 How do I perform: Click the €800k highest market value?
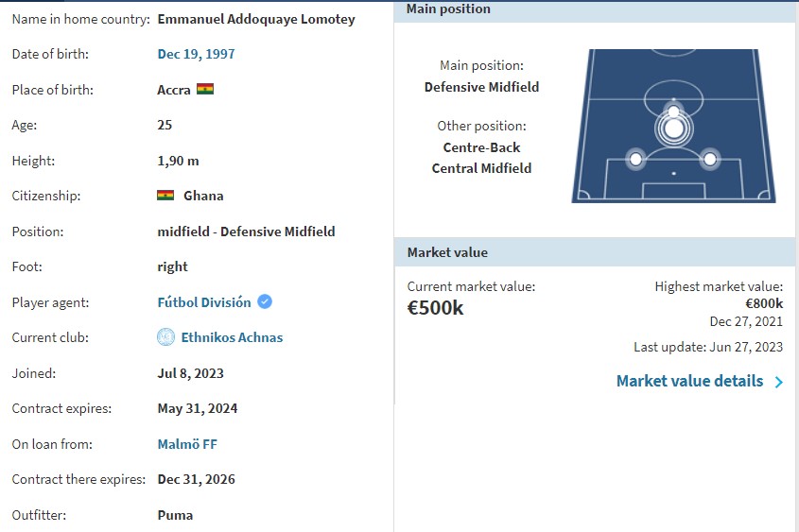tap(764, 303)
